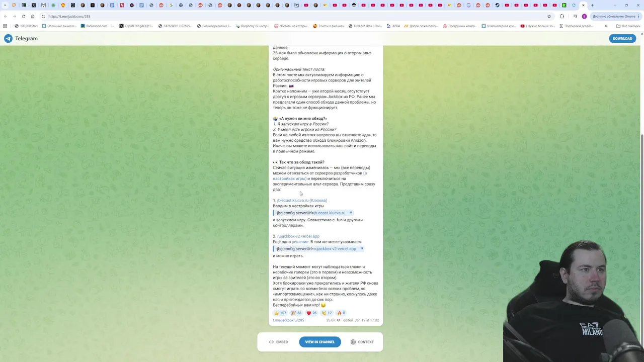The height and width of the screenshot is (362, 644).
Task: Open the rujackbox-v2.vercel.app numbered link
Action: coord(298,236)
